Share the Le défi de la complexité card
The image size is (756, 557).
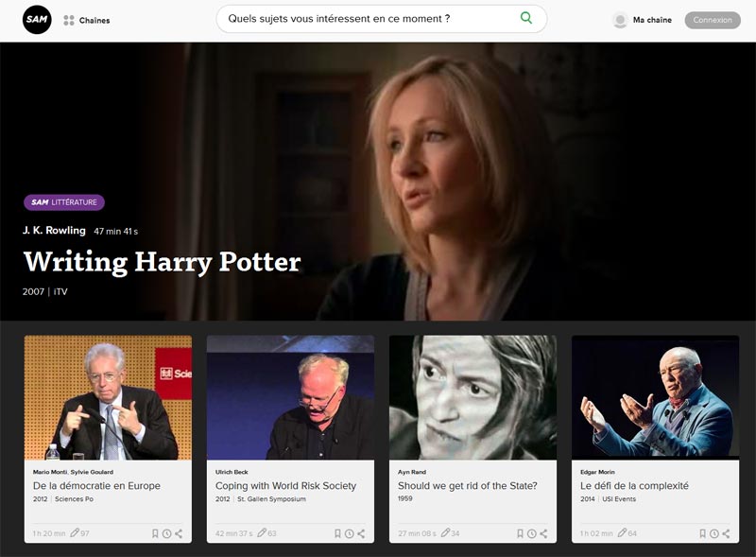click(726, 533)
